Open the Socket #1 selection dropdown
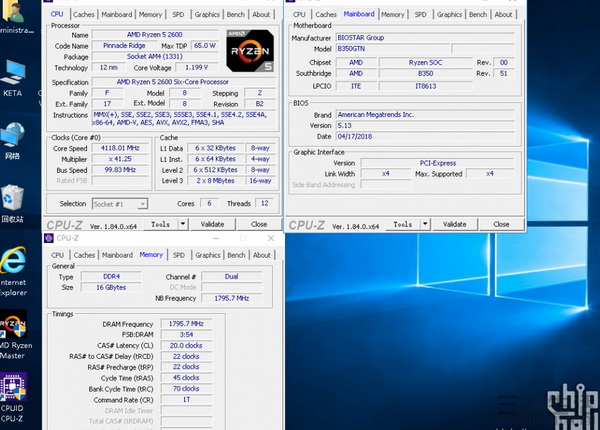 click(x=119, y=203)
